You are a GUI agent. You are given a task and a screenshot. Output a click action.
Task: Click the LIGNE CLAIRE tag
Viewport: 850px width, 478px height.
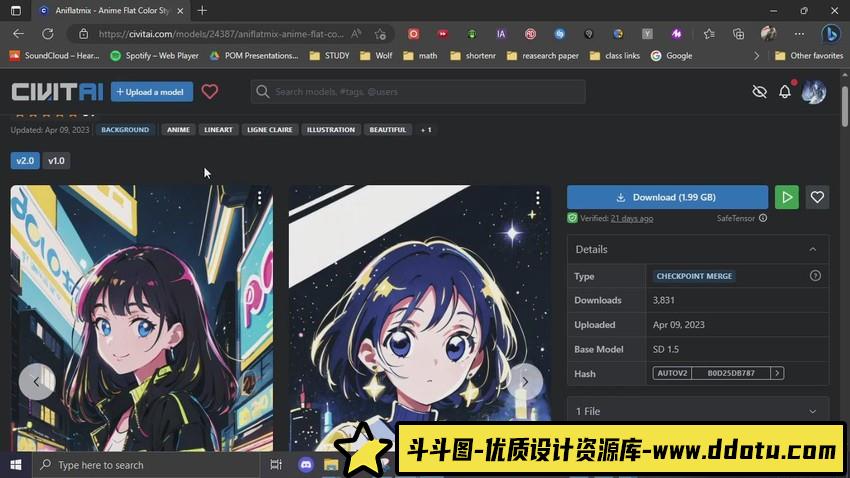269,130
